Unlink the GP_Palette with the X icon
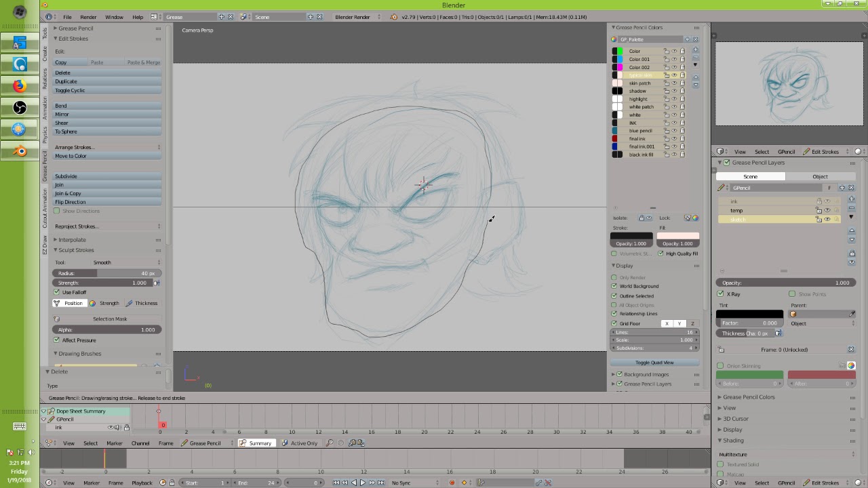 [695, 39]
